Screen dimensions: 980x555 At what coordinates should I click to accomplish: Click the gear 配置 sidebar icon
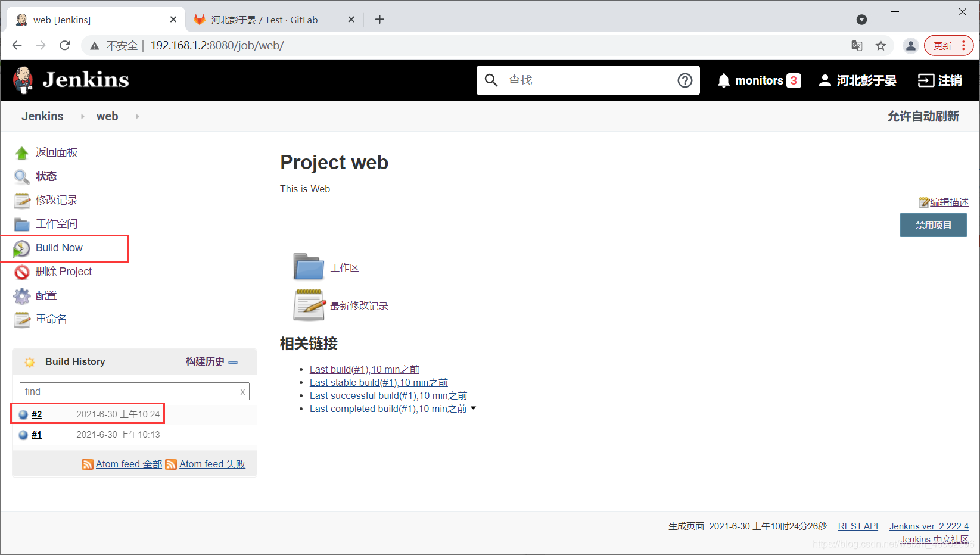coord(22,296)
